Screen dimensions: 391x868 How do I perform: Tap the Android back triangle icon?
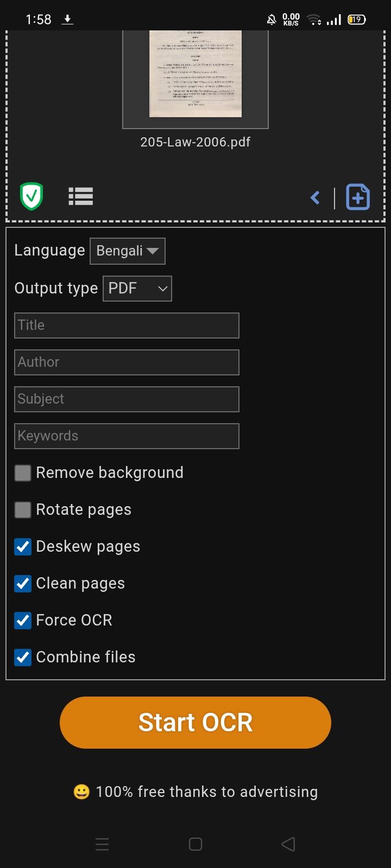tap(288, 844)
